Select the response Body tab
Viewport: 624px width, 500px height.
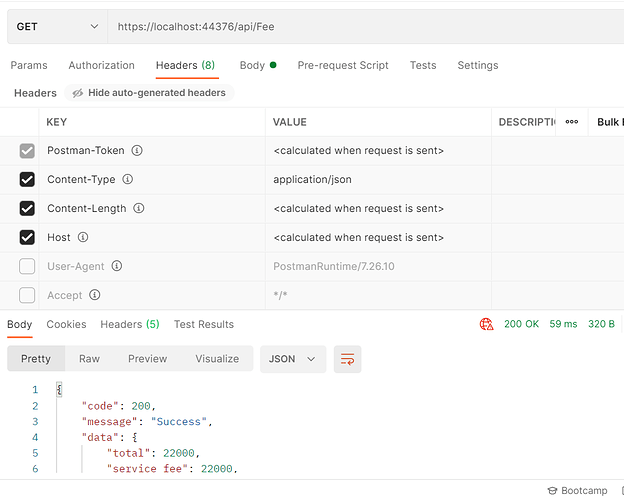[x=20, y=324]
